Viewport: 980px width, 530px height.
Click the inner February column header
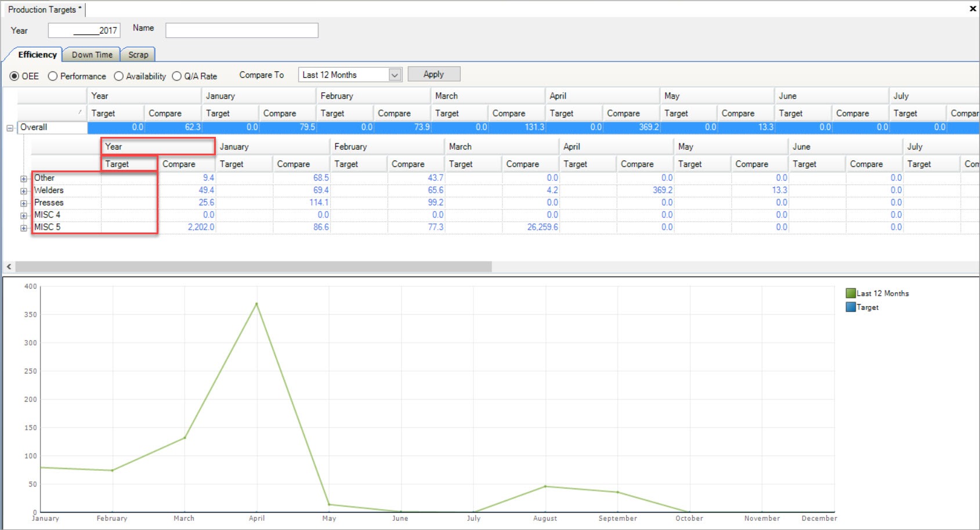point(387,147)
